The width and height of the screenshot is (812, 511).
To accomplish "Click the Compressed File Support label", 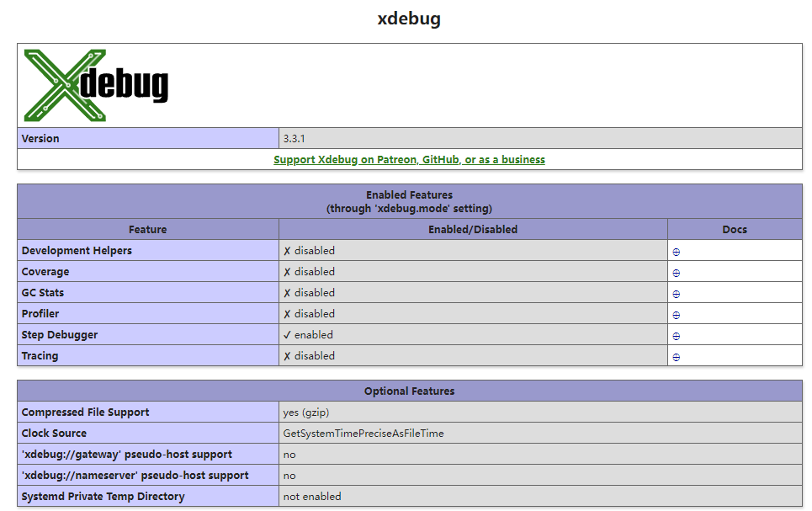I will point(85,412).
